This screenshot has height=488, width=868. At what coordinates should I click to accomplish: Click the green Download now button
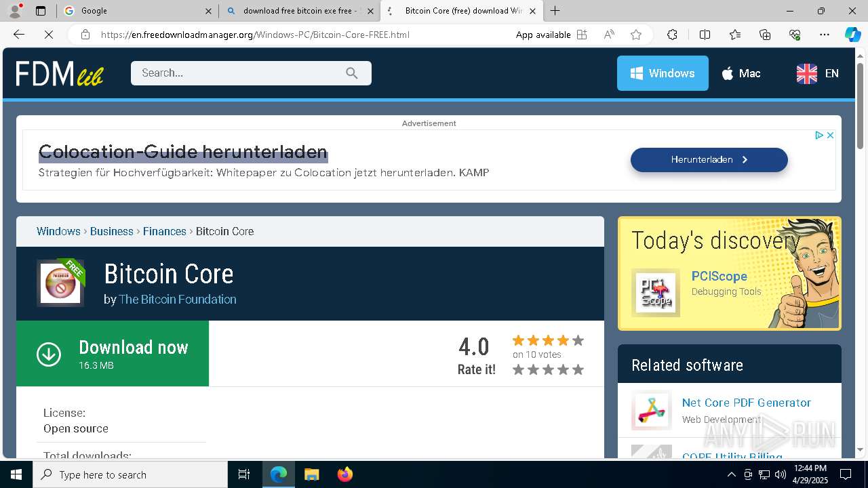(x=113, y=354)
